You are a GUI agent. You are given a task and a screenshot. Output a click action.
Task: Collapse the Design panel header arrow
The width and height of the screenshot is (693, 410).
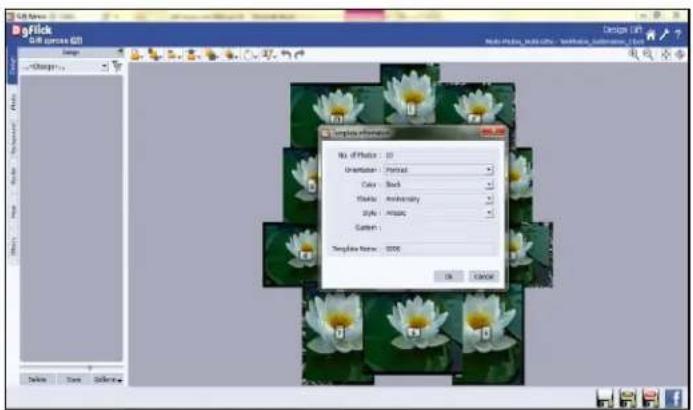point(120,52)
